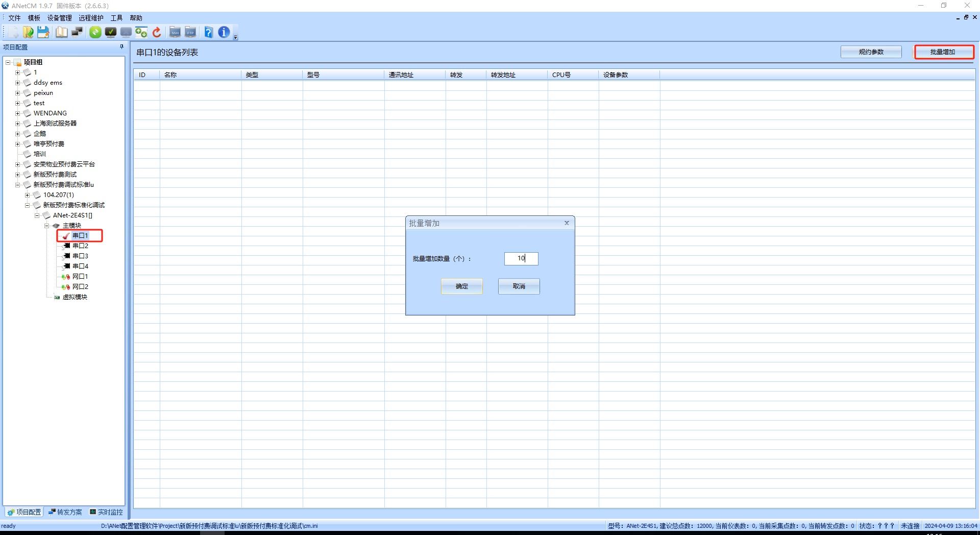Click the green swap arrows toolbar icon
This screenshot has height=535, width=980.
tap(95, 32)
